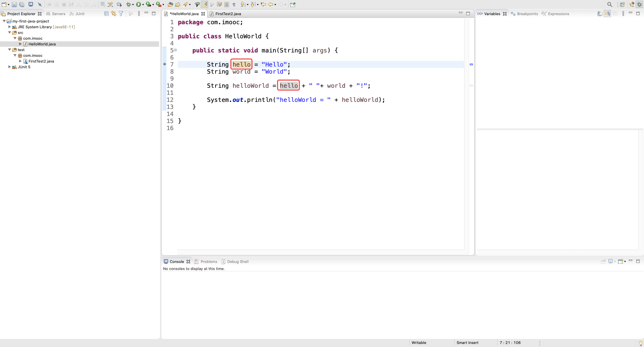This screenshot has height=347, width=644.
Task: Click the Open Task folder icon
Action: pyautogui.click(x=178, y=4)
